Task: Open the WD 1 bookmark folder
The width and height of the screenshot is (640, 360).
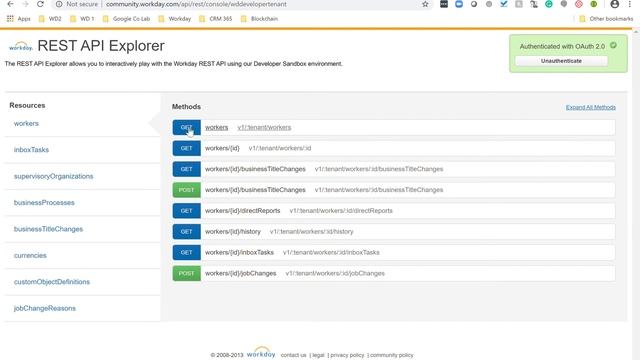Action: tap(82, 19)
